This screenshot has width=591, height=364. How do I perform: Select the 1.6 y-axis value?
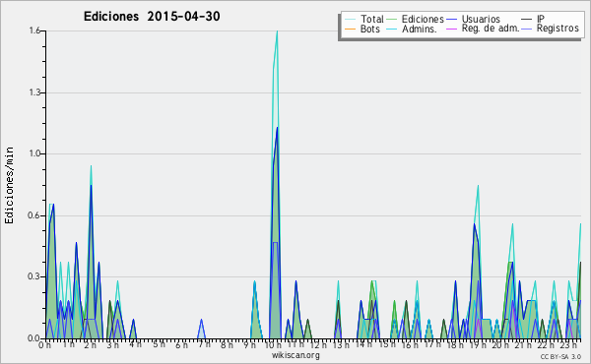tap(34, 30)
